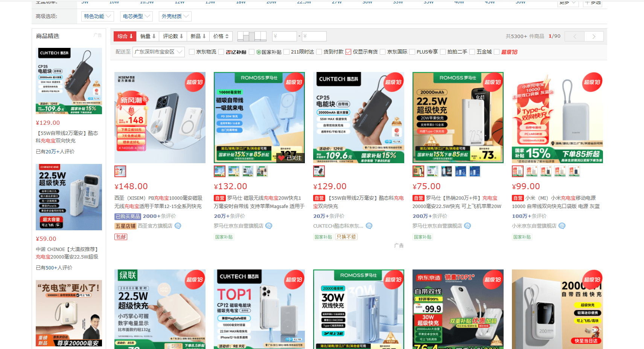Click the 已关注 heart on the ¥132.00 product image
The height and width of the screenshot is (349, 644).
(290, 158)
